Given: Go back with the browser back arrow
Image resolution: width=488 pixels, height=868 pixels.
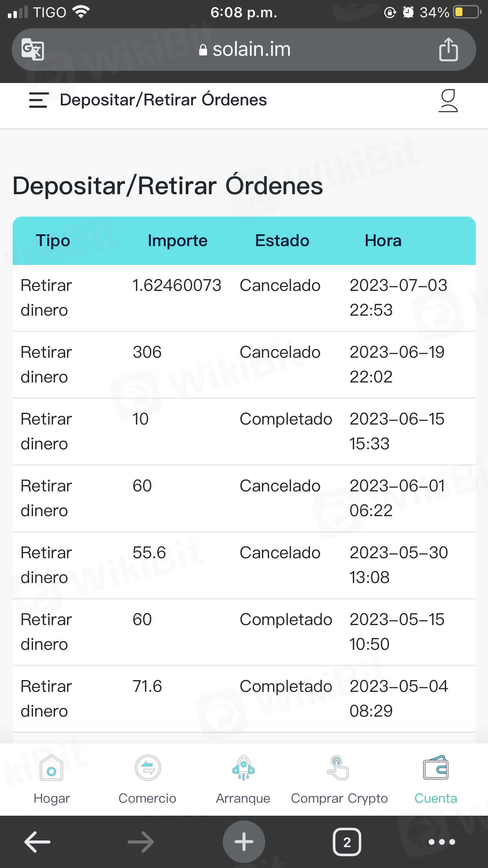Looking at the screenshot, I should [x=37, y=842].
